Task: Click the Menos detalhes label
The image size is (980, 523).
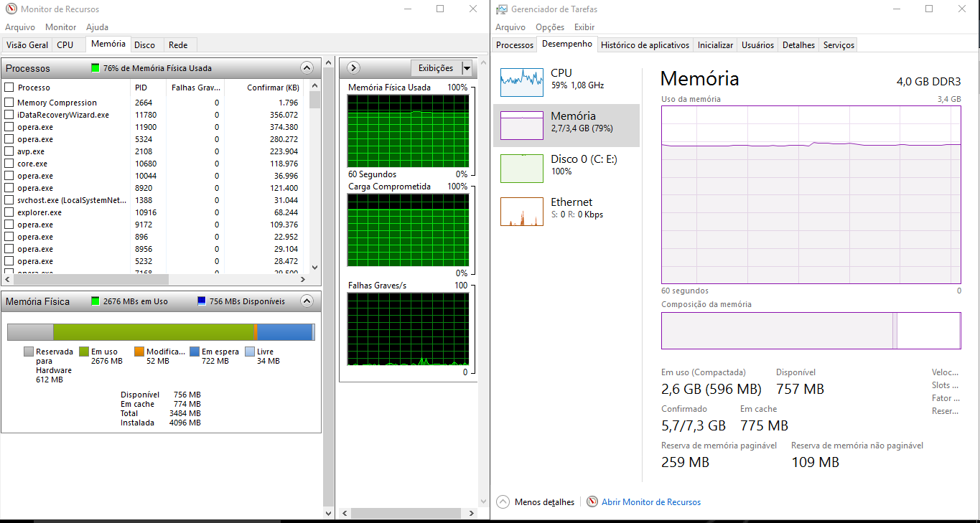Action: 544,502
